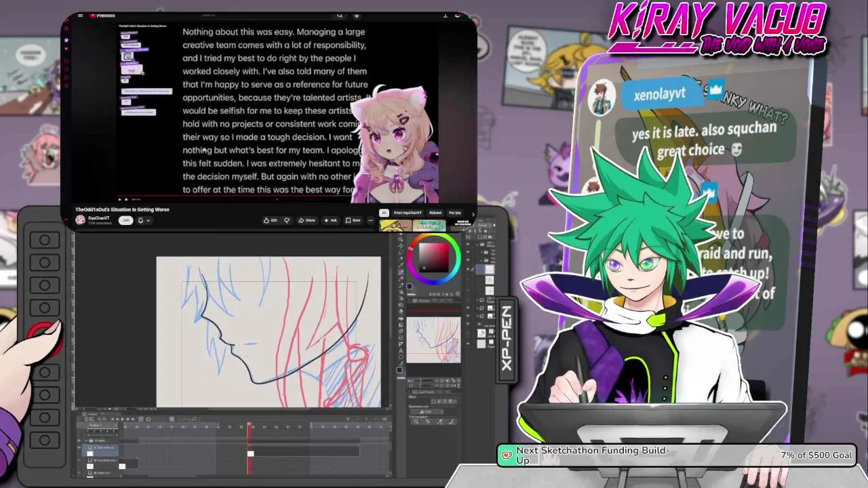
Task: Go to first frame in timeline
Action: tap(113, 419)
